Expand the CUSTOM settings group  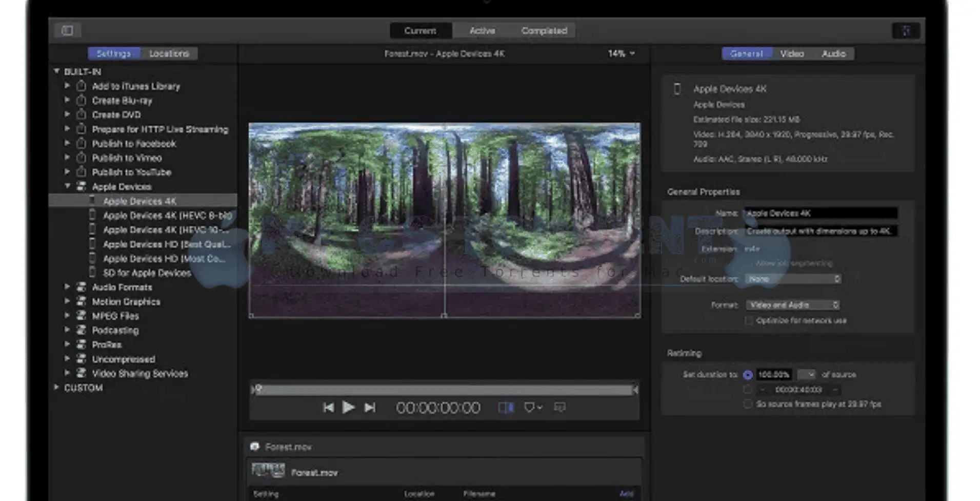pyautogui.click(x=56, y=388)
